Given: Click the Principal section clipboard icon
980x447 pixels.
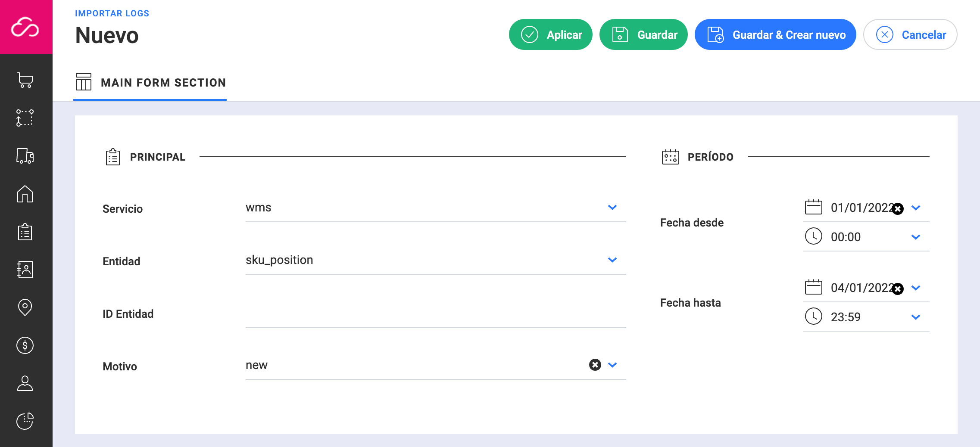Looking at the screenshot, I should pyautogui.click(x=113, y=157).
